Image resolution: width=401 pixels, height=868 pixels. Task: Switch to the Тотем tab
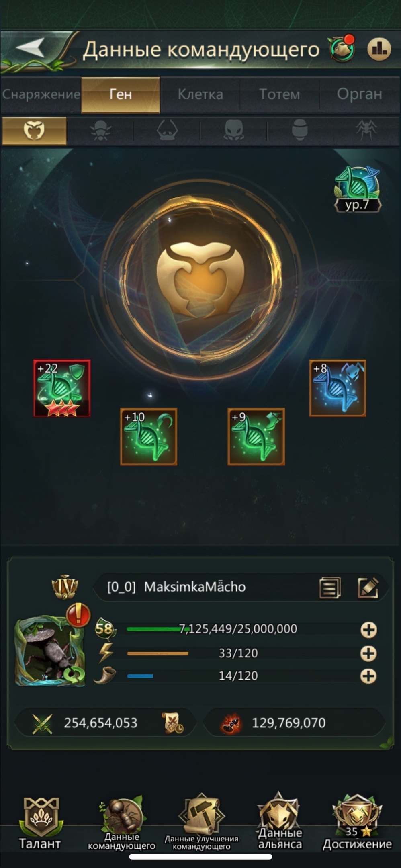pos(279,94)
